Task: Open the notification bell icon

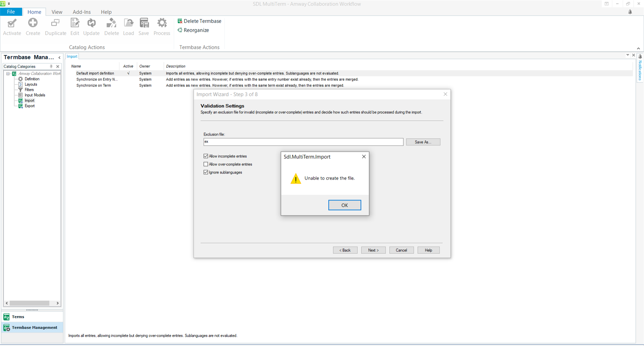Action: click(x=630, y=12)
